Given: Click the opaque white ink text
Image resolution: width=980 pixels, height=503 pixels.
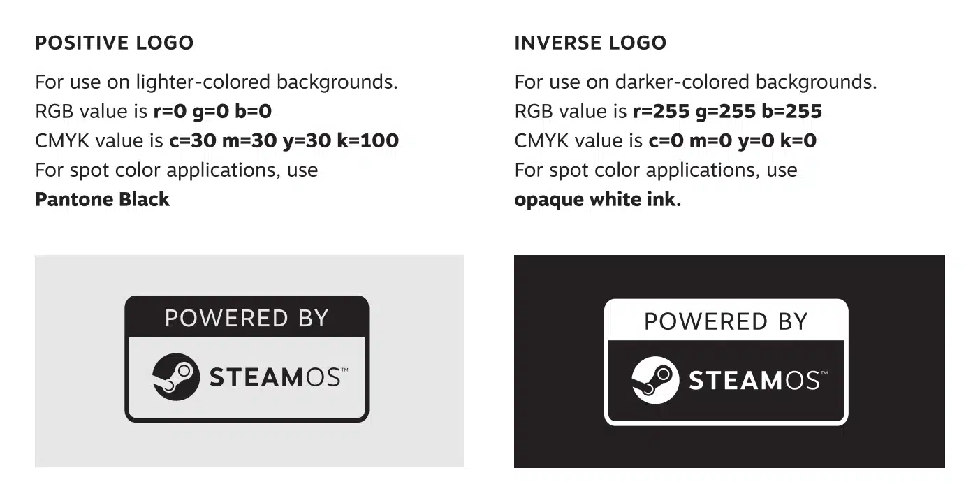Looking at the screenshot, I should click(x=597, y=199).
